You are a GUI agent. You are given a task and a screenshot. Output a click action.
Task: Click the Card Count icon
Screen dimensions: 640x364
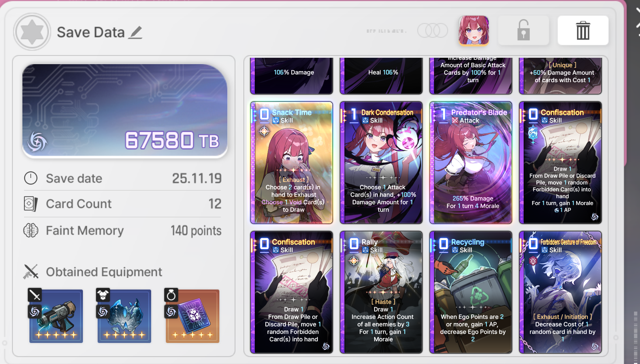click(30, 204)
